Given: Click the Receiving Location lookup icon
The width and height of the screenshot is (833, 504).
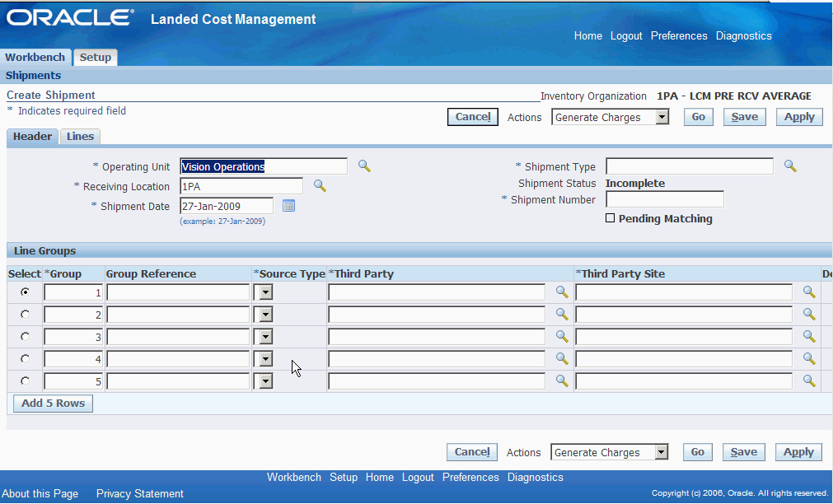Looking at the screenshot, I should pyautogui.click(x=320, y=186).
